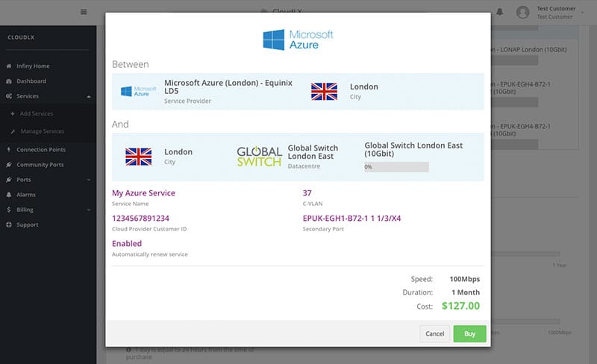
Task: Open Dashboard in sidebar
Action: [x=31, y=81]
